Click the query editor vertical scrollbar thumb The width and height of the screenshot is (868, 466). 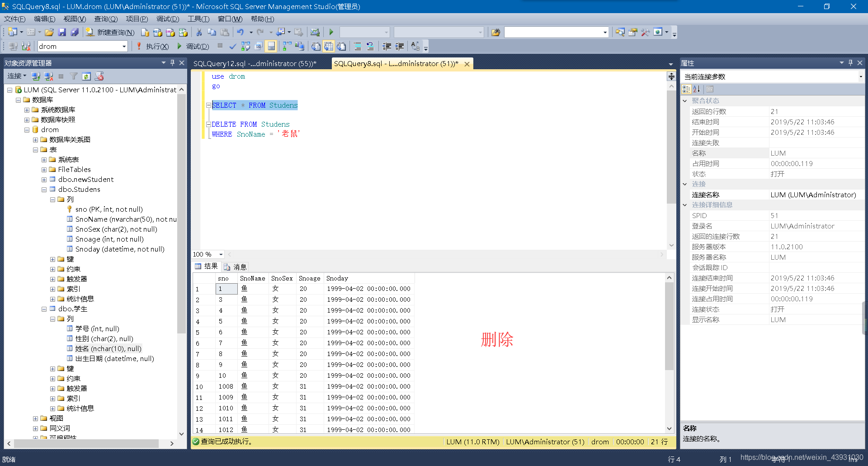[671, 147]
